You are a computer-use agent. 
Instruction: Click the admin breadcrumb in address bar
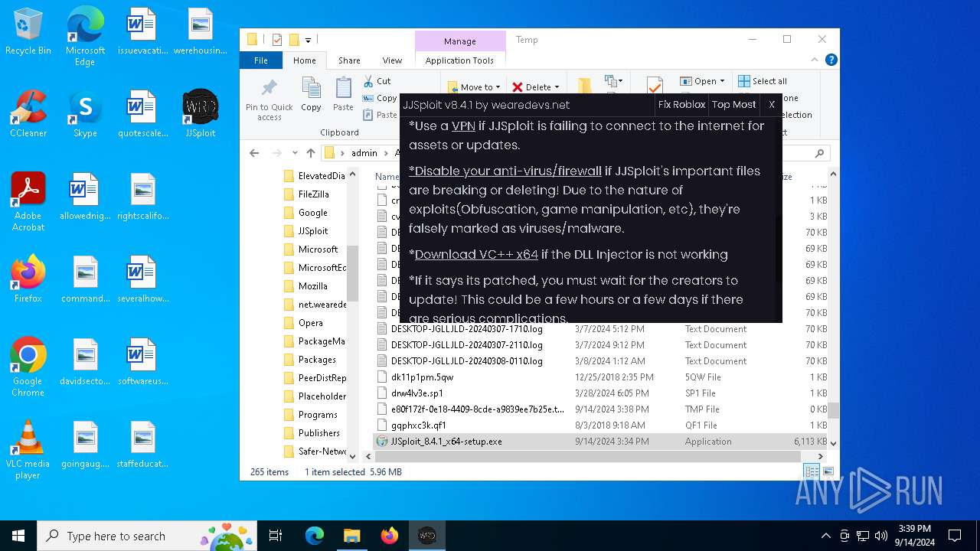click(x=364, y=153)
